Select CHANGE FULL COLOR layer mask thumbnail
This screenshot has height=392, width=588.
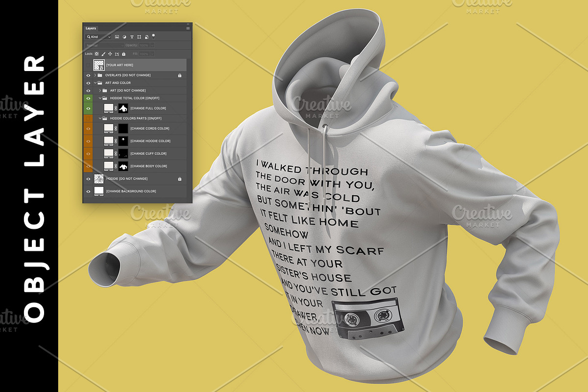(123, 108)
